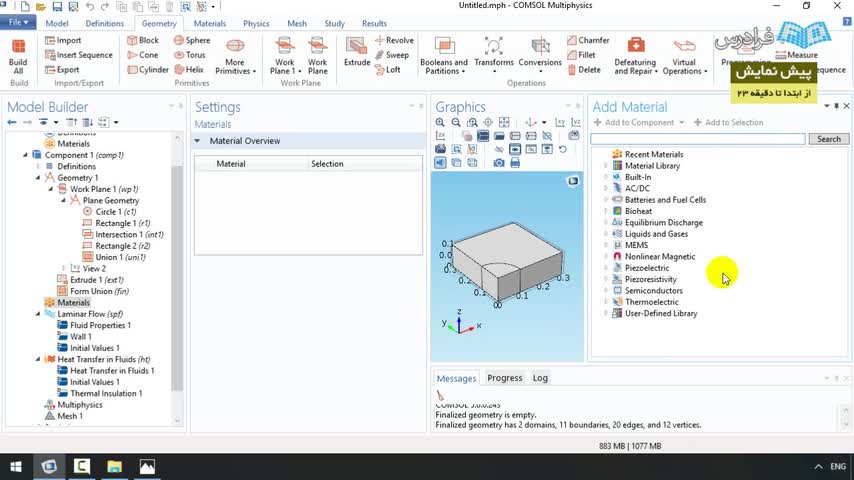Click the Delete entities tool
The width and height of the screenshot is (854, 480).
[584, 70]
